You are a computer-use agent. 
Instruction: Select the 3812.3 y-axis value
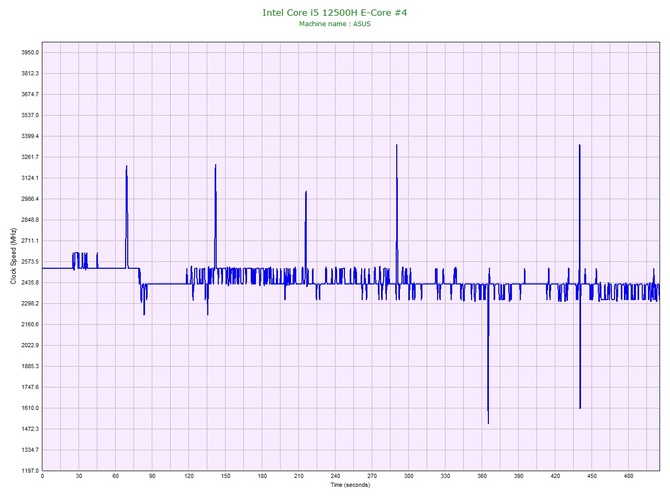click(30, 73)
